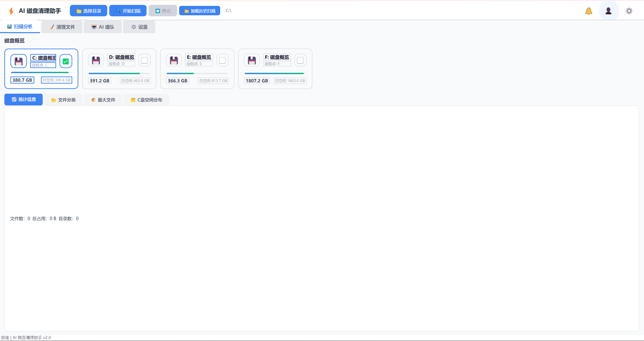Click the F: drive usage progress bar
Screen dimensions: 644x341
tap(275, 73)
